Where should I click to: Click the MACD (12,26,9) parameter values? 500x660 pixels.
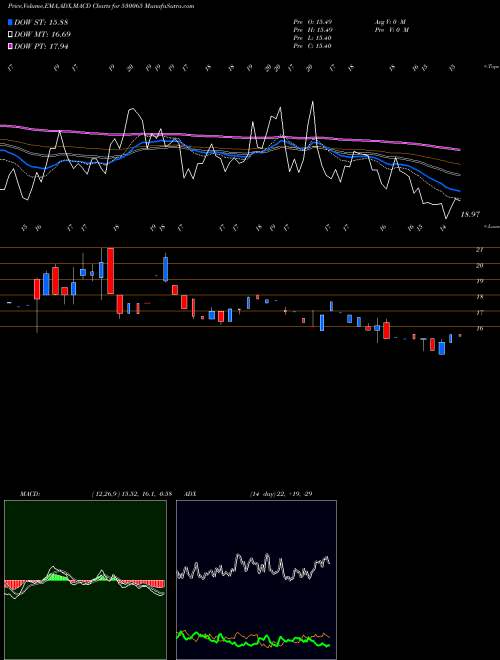[x=131, y=494]
